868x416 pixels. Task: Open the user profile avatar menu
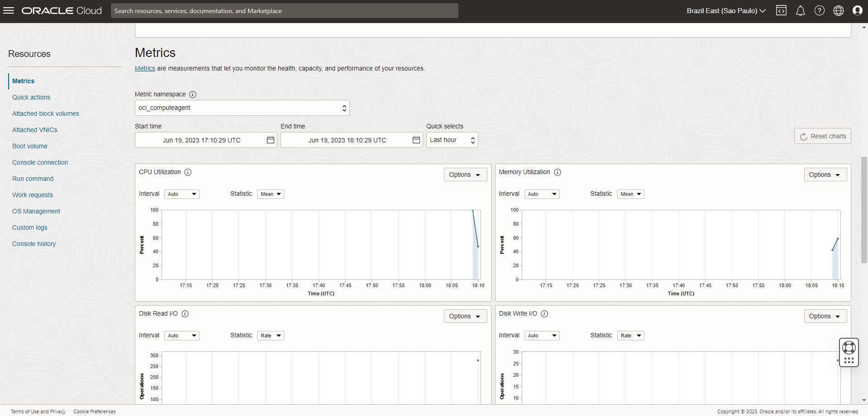click(858, 10)
